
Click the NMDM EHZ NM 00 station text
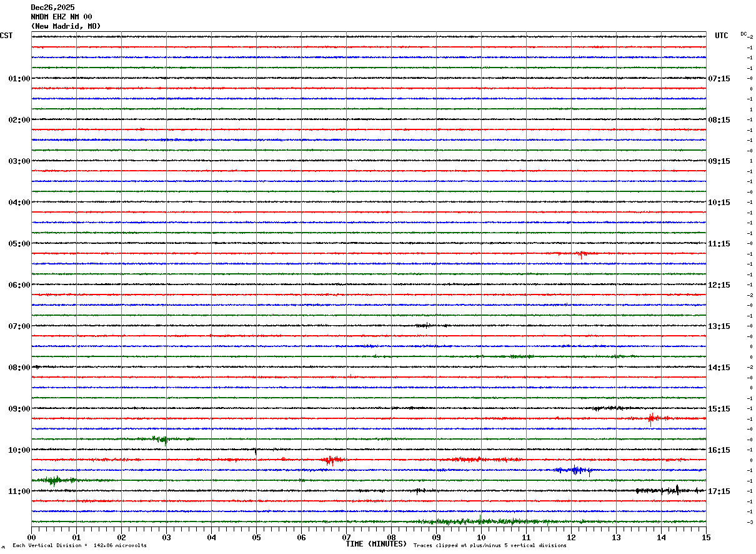(x=61, y=17)
